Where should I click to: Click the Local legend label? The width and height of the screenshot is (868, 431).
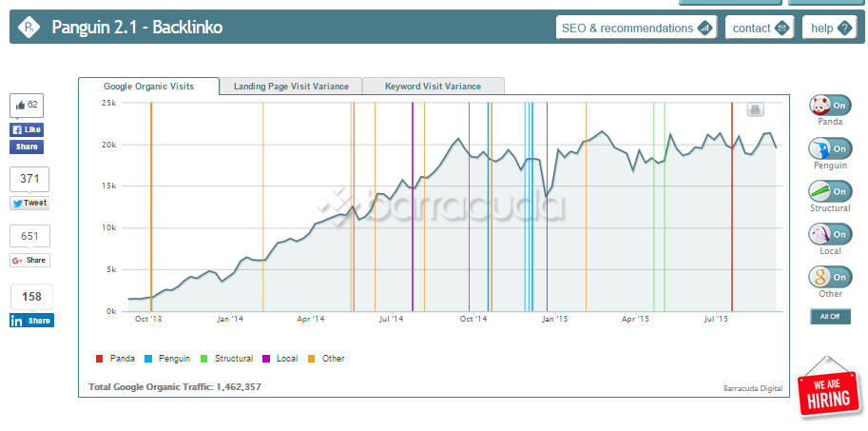(287, 359)
